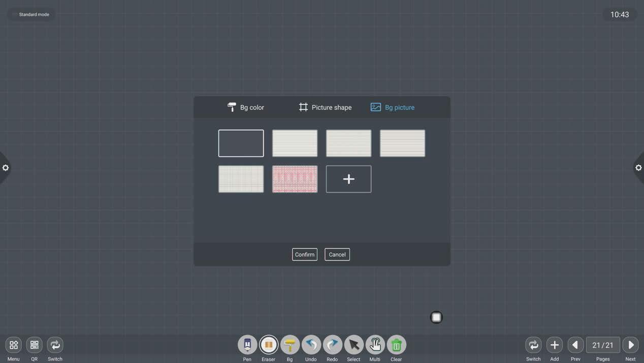644x363 pixels.
Task: Activate the Select cursor tool
Action: click(354, 345)
